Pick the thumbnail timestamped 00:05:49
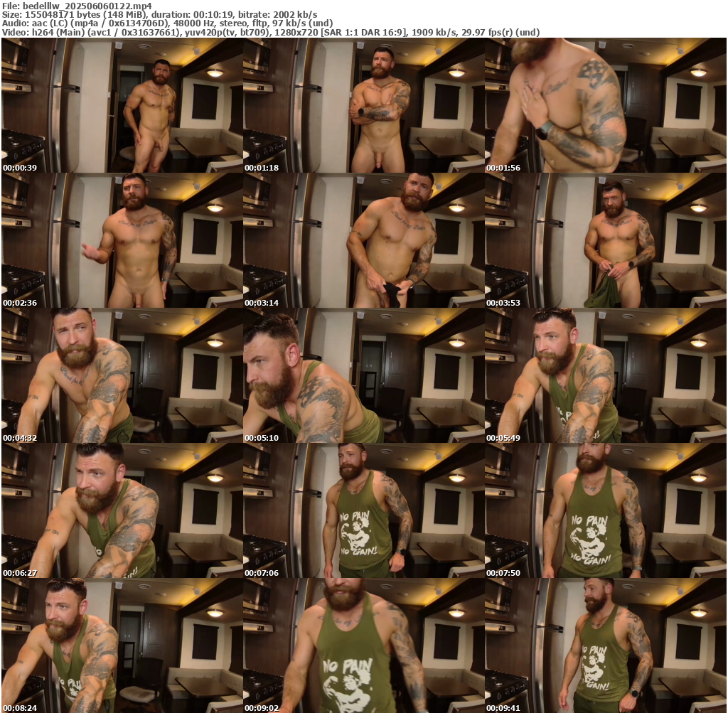The width and height of the screenshot is (728, 713). tap(606, 375)
